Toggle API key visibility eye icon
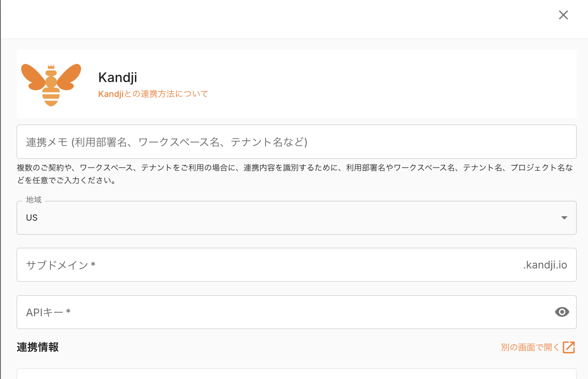 click(562, 312)
